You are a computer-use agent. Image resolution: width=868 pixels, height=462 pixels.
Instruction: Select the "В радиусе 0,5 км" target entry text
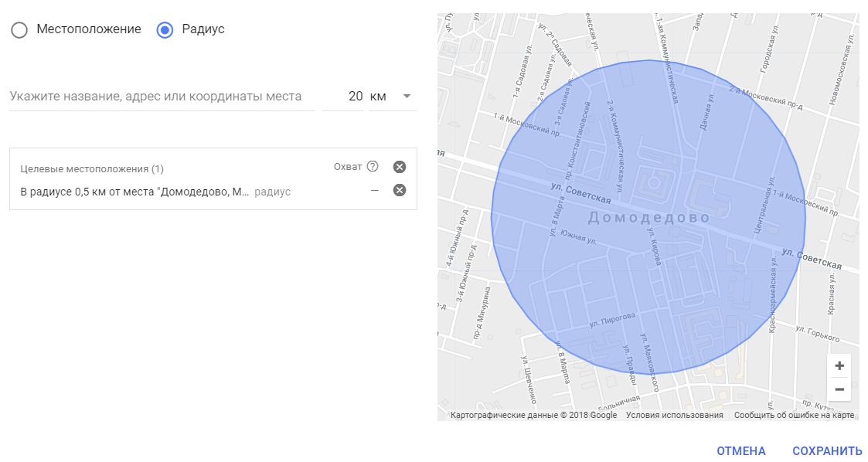[x=134, y=192]
